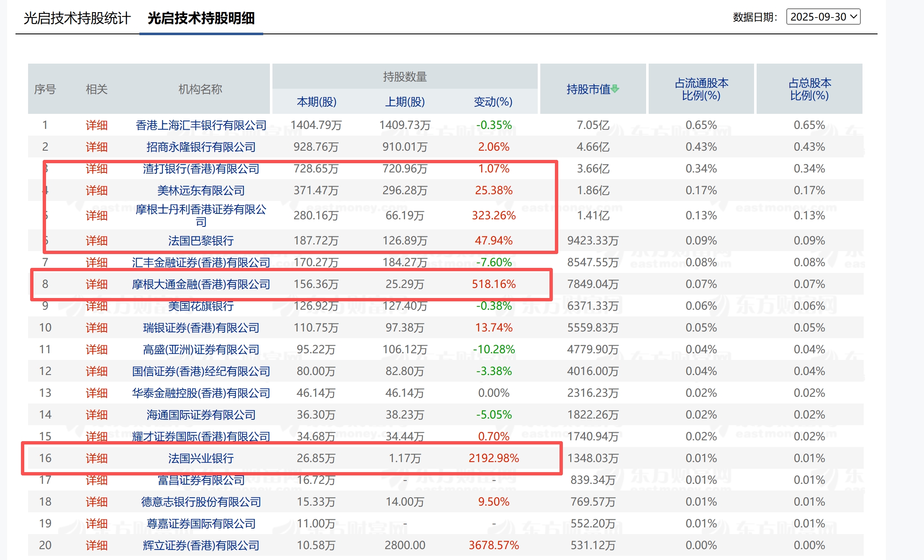
Task: Open the 数据日期 2025-09-30 dropdown
Action: (x=823, y=17)
